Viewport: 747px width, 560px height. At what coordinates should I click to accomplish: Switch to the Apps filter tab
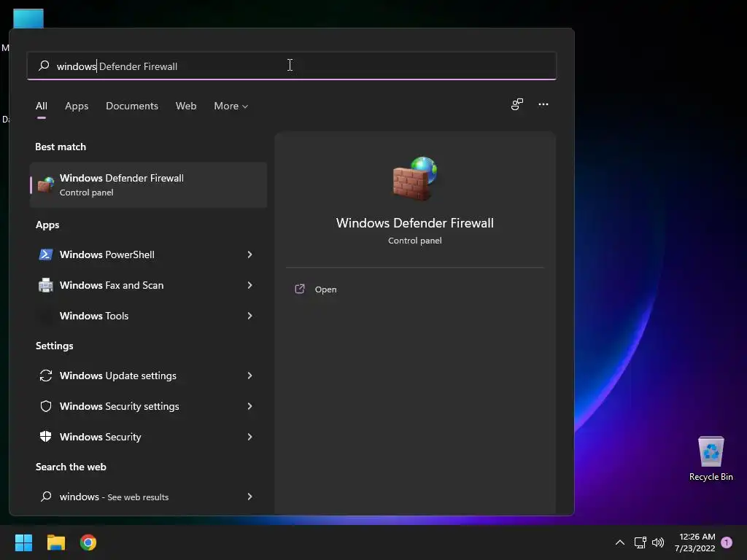point(77,106)
